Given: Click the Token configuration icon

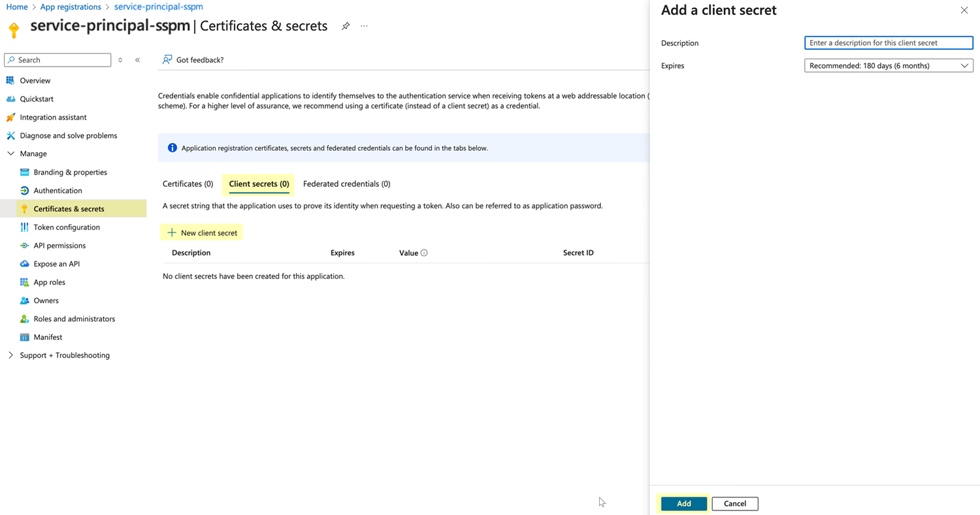Looking at the screenshot, I should 24,227.
